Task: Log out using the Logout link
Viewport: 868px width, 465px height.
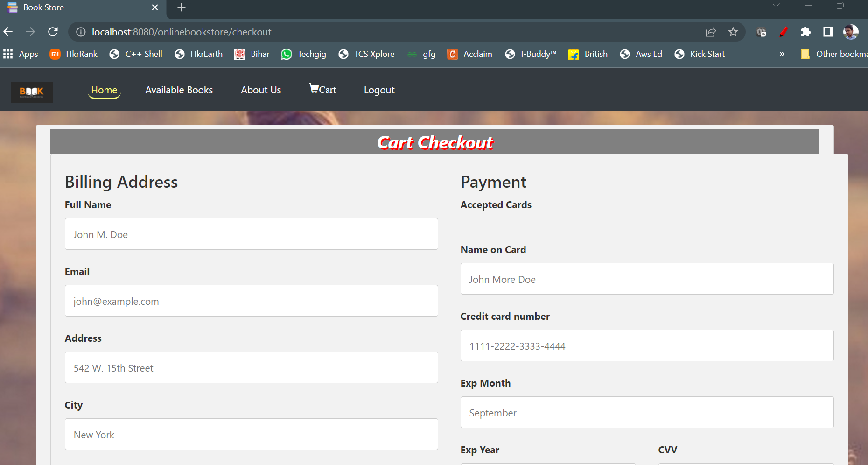Action: point(379,90)
